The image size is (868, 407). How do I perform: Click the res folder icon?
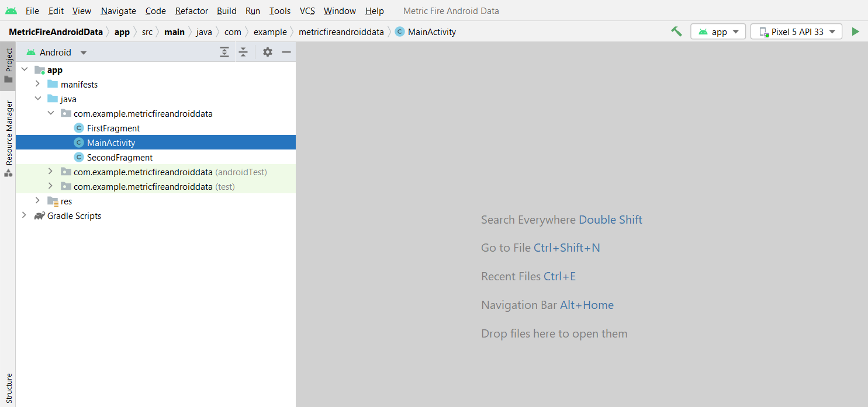coord(53,201)
